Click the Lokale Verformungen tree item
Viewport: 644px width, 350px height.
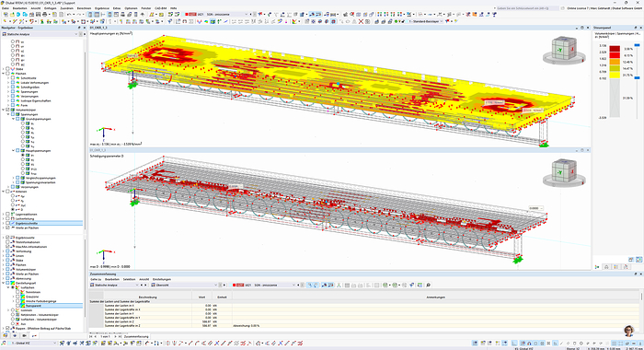[35, 83]
